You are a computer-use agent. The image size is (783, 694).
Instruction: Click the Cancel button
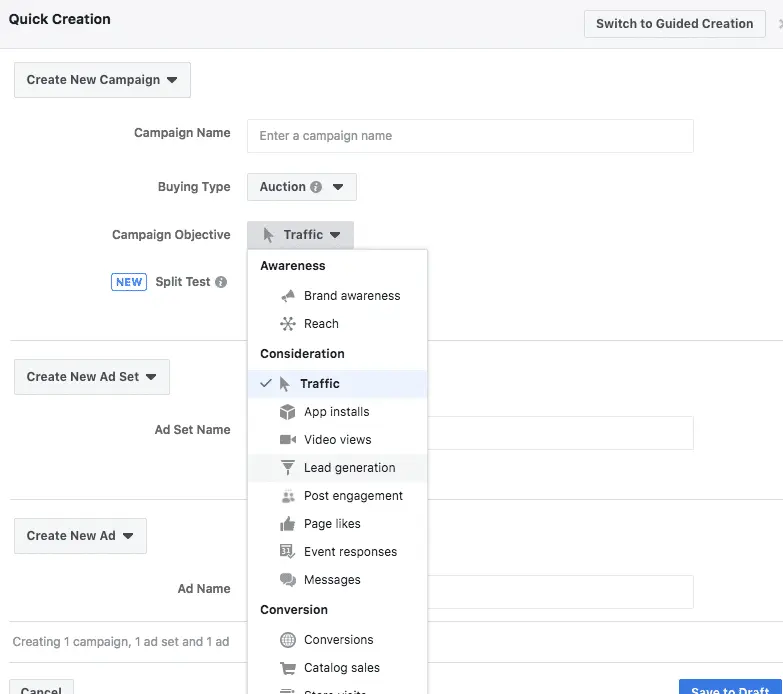tap(41, 687)
